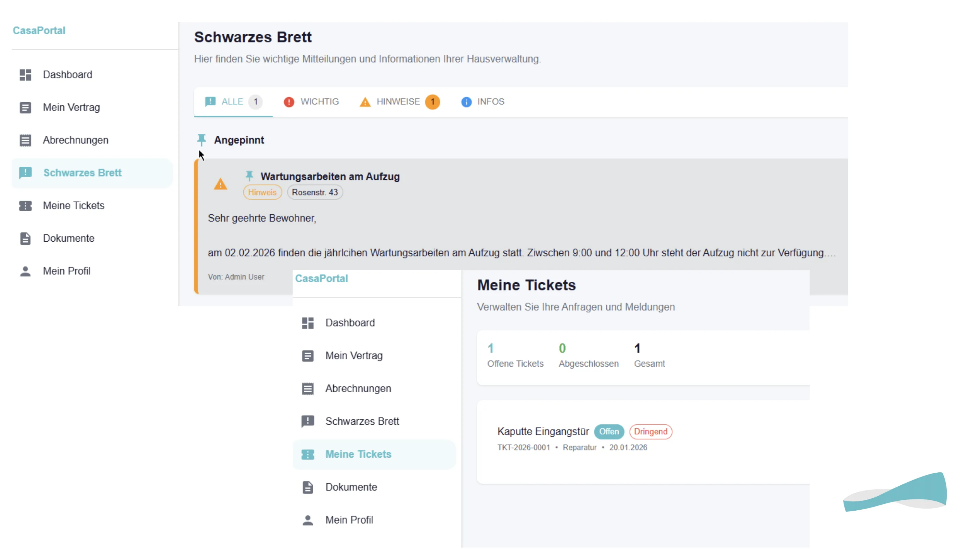
Task: Click the Angepinnt pin header icon
Action: (202, 140)
